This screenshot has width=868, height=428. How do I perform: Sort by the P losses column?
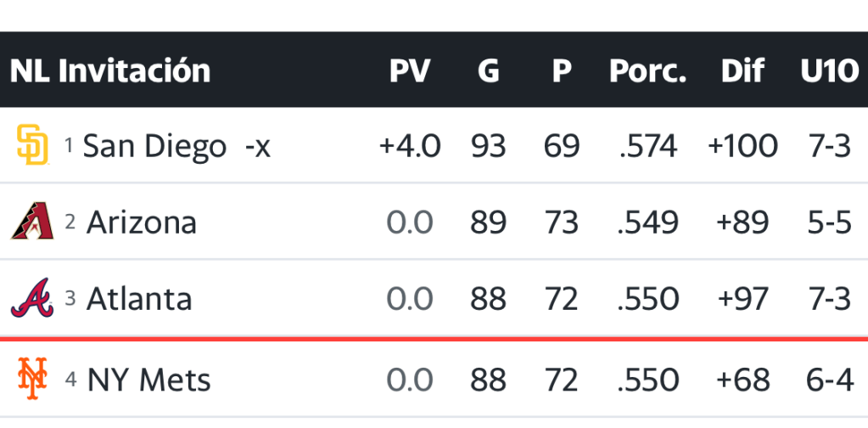(x=562, y=71)
